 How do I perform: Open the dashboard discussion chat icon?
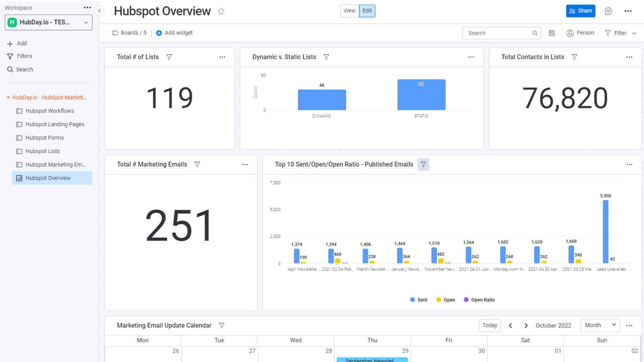[x=608, y=11]
